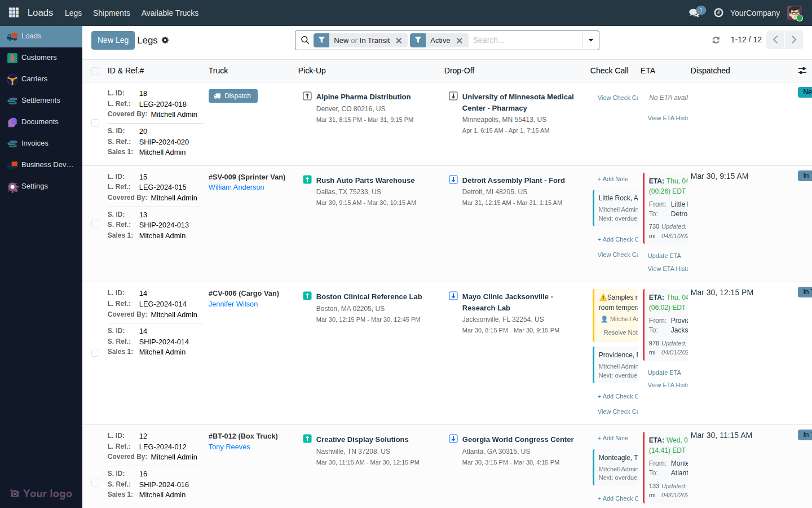Viewport: 812px width, 508px height.
Task: Click drop-off icon for University of Minnesota
Action: pyautogui.click(x=453, y=96)
